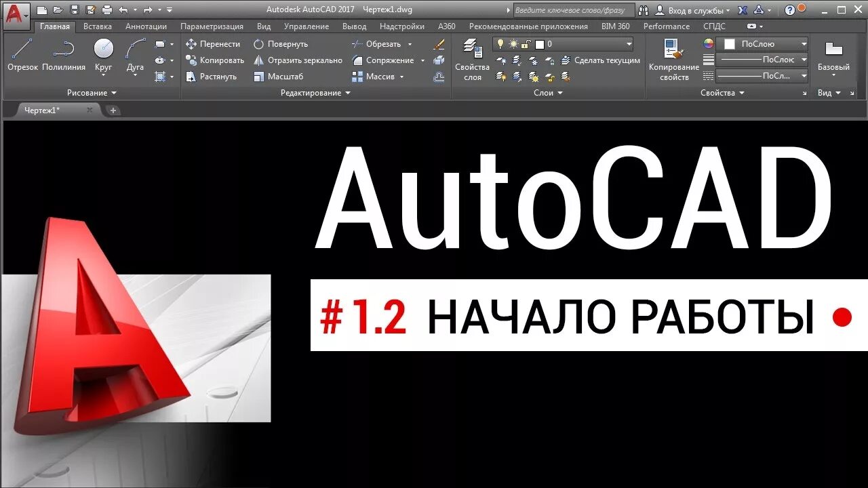Click the Save As icon
Image resolution: width=868 pixels, height=488 pixels.
click(90, 10)
